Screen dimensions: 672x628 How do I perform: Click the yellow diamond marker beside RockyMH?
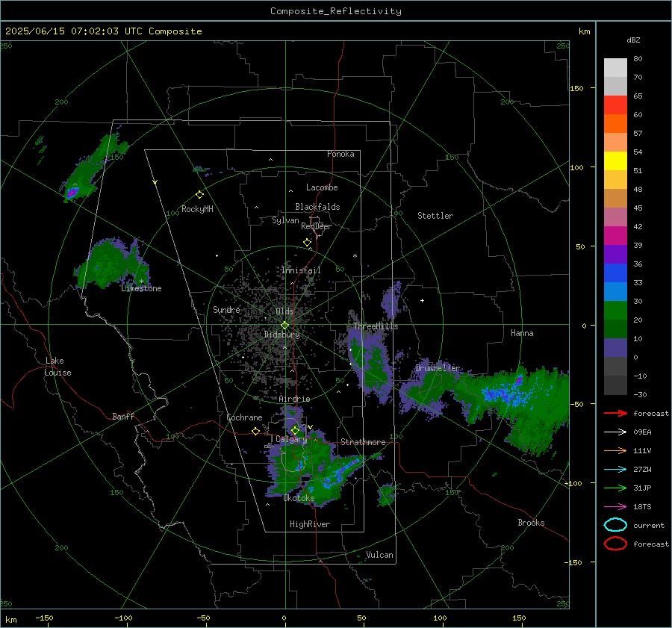point(199,195)
